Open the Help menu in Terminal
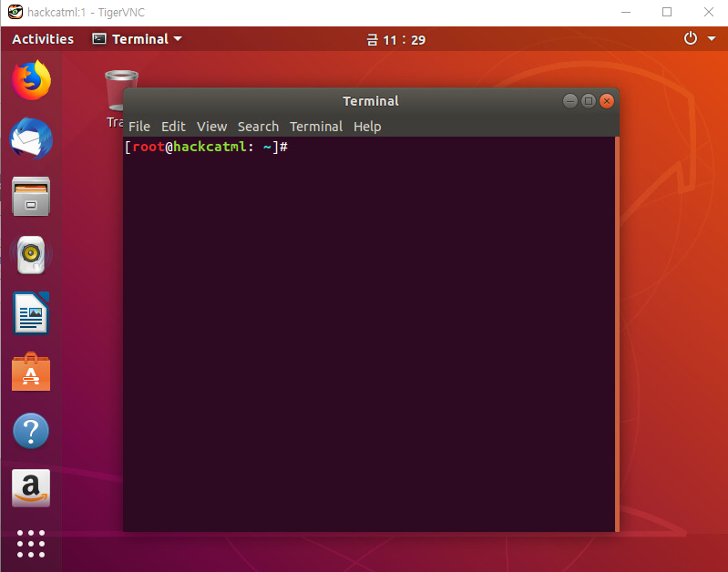 (367, 127)
